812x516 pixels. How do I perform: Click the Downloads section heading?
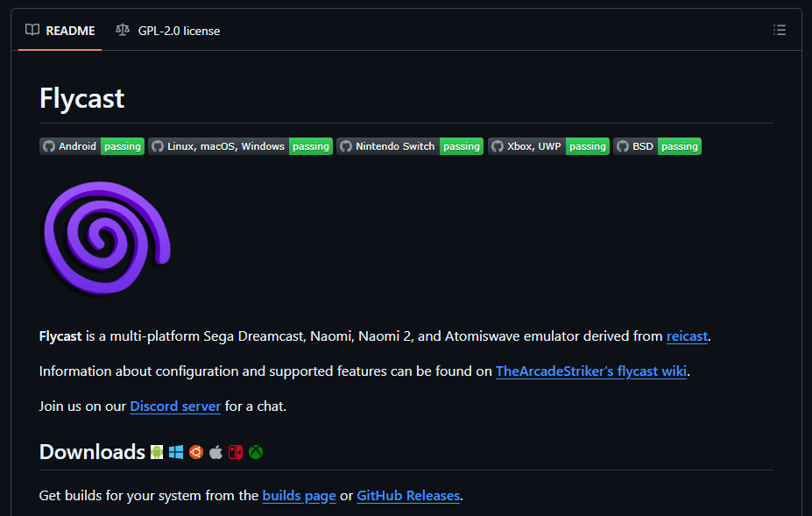click(x=92, y=452)
